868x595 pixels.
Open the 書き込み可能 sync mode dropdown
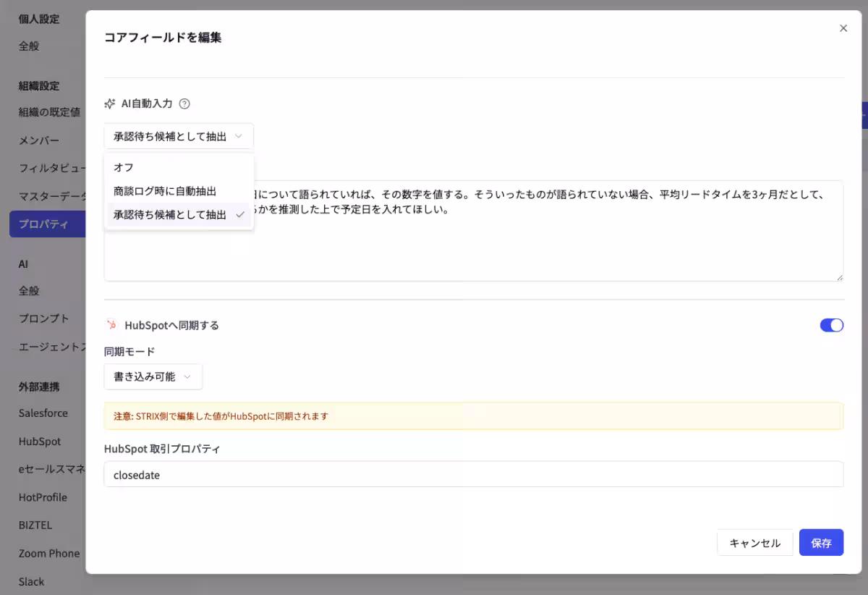[153, 376]
